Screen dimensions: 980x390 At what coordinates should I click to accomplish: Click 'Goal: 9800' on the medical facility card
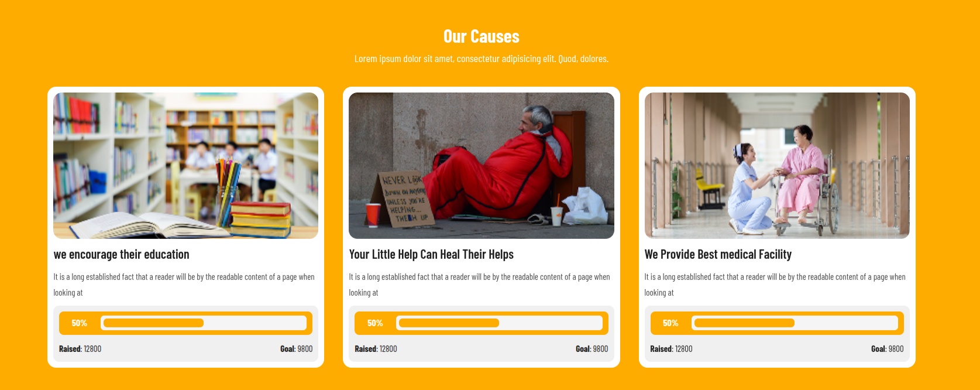click(888, 349)
